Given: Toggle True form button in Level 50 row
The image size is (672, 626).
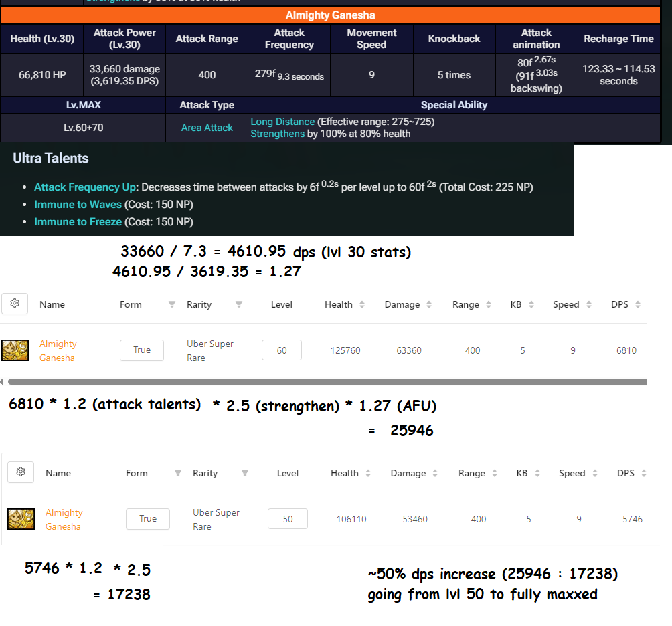Looking at the screenshot, I should pos(148,518).
